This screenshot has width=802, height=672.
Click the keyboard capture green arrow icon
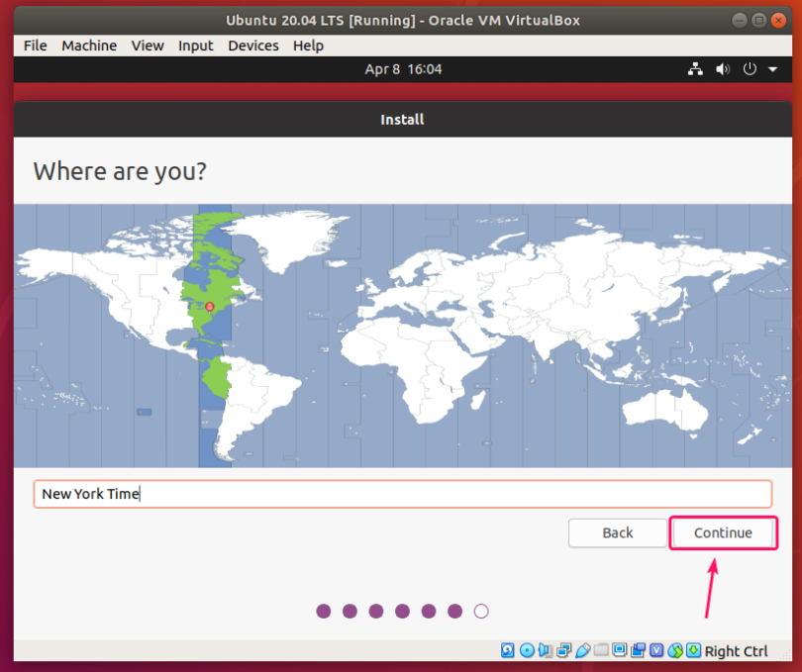[x=693, y=650]
